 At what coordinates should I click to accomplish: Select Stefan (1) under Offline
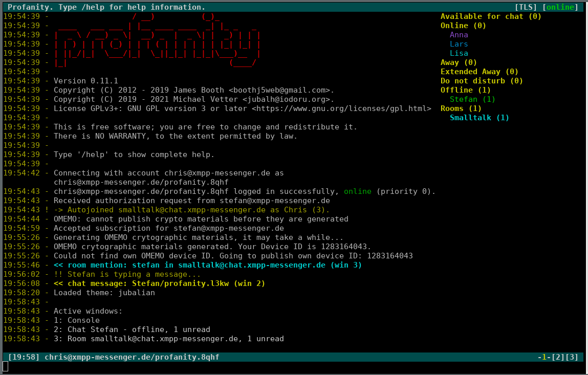click(x=472, y=99)
